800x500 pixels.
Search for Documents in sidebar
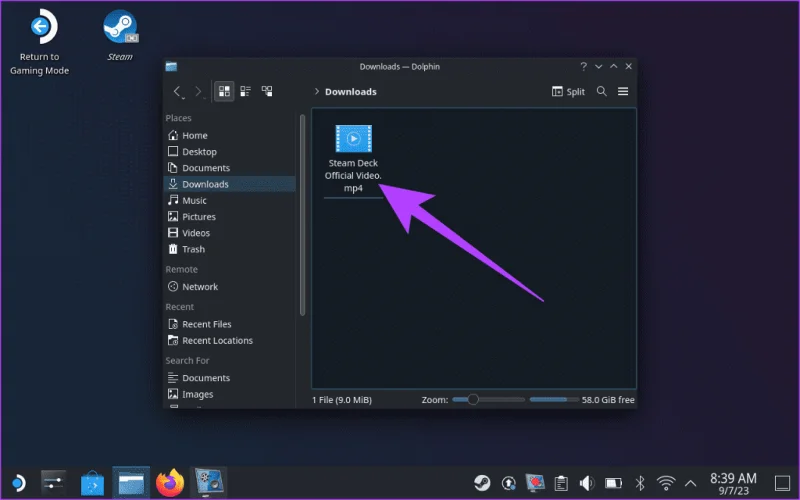230,378
